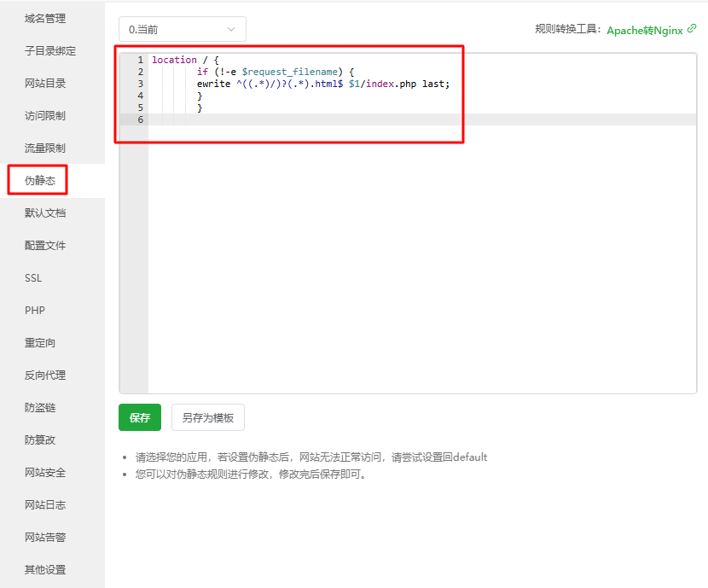Viewport: 708px width, 588px height.
Task: Click the external link icon beside Apache转Nginx
Action: click(x=692, y=28)
